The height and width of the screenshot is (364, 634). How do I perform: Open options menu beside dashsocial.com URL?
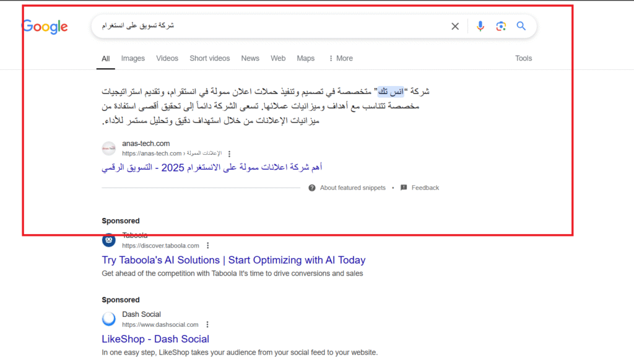click(x=207, y=324)
